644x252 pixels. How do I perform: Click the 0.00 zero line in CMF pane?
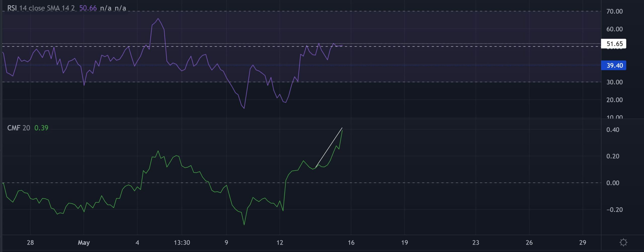(428, 183)
